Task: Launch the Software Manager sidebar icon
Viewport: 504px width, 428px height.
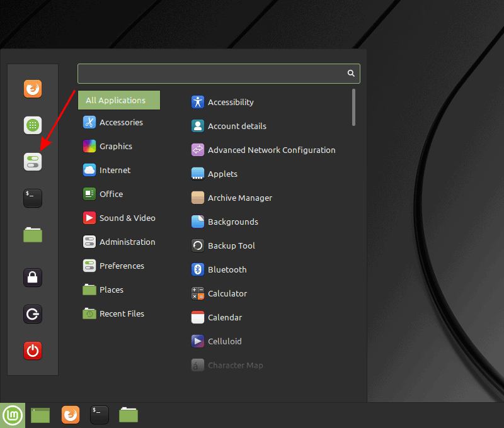Action: [x=32, y=125]
